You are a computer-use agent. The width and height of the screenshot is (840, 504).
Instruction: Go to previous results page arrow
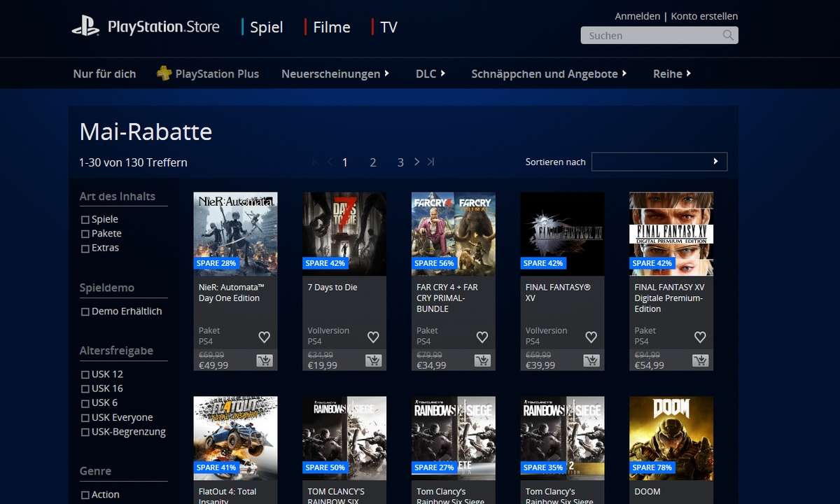pos(330,162)
